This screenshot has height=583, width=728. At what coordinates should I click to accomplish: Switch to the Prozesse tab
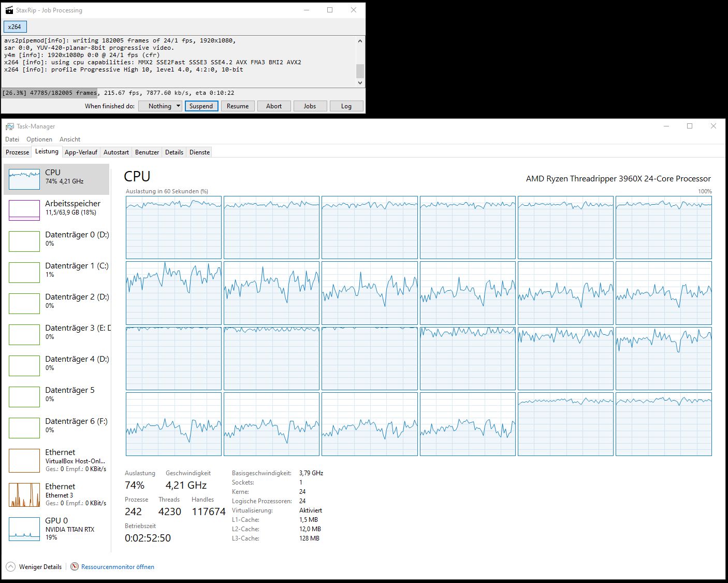click(17, 152)
